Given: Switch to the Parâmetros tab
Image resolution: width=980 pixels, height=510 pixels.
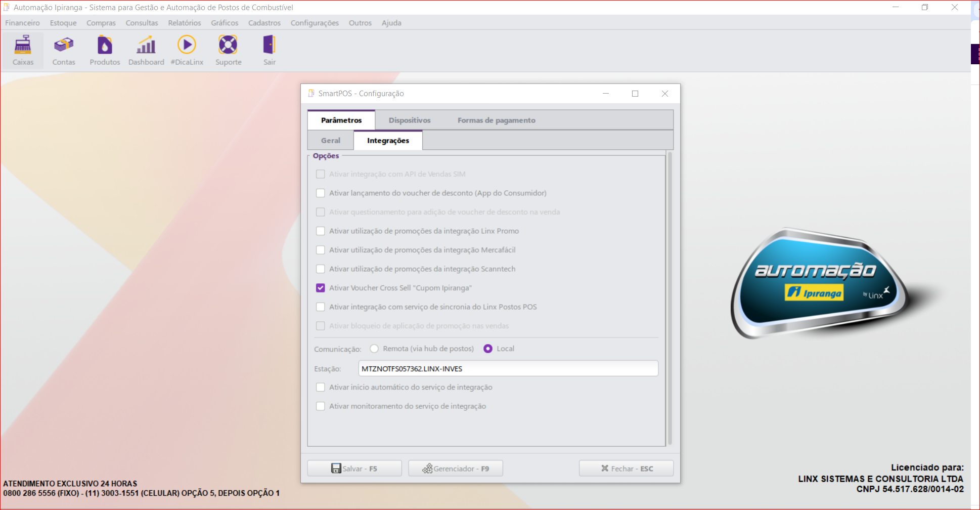Looking at the screenshot, I should tap(341, 120).
